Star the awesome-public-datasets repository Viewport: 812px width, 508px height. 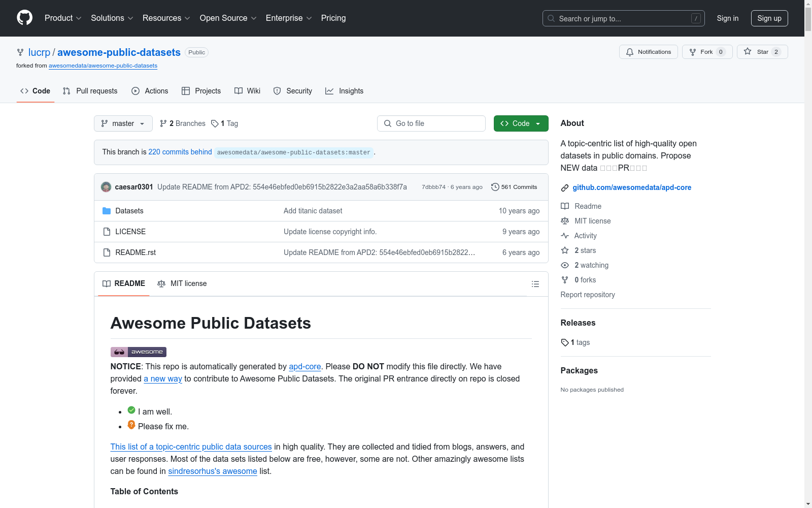point(762,51)
